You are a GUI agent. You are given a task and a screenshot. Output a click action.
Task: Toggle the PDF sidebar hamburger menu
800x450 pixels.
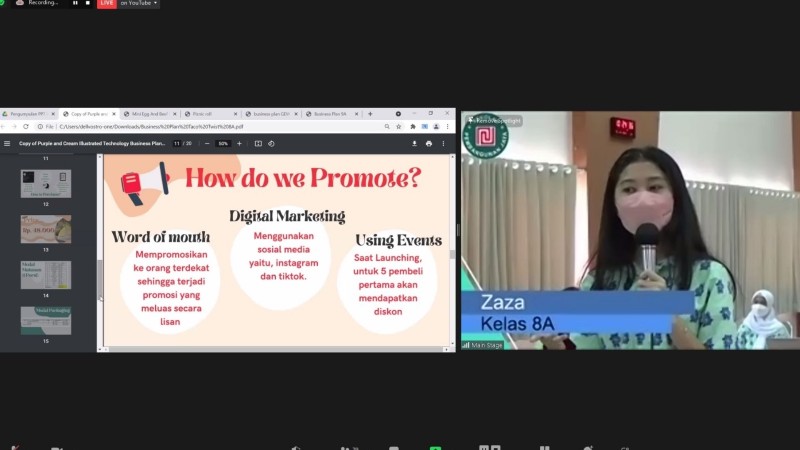7,143
